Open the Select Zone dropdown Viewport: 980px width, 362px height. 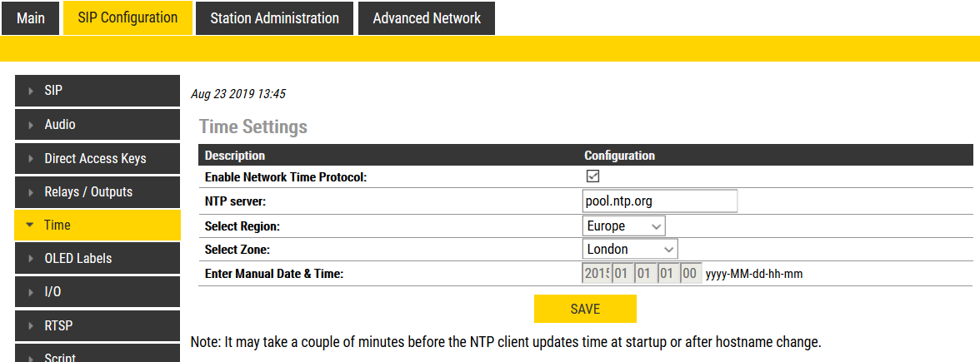630,249
